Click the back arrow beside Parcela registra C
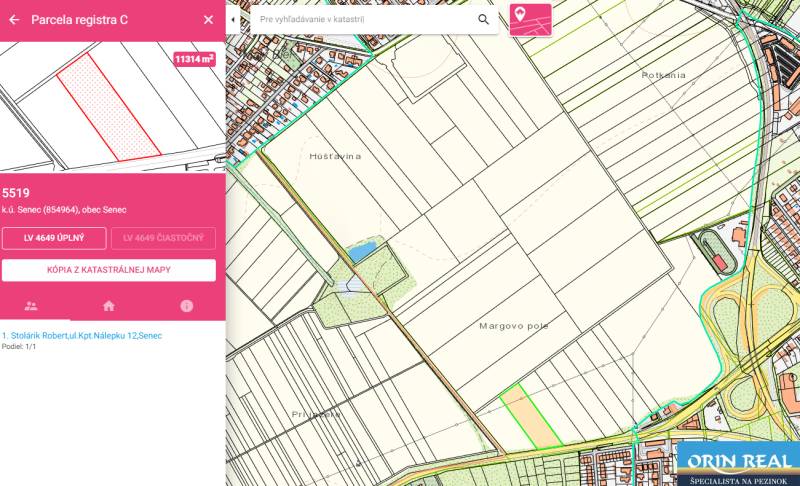Image resolution: width=800 pixels, height=486 pixels. [14, 19]
